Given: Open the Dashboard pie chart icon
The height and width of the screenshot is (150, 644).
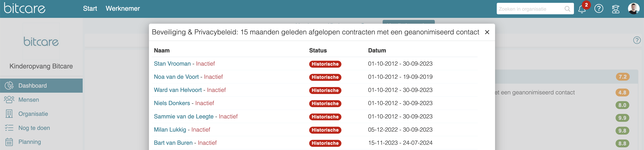Looking at the screenshot, I should click(x=9, y=86).
